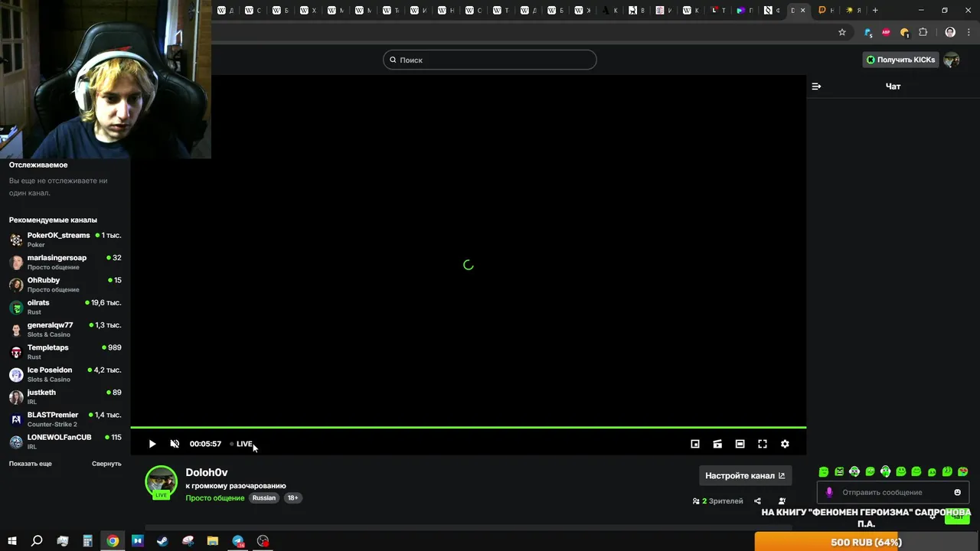Open Telegram from the taskbar
This screenshot has width=980, height=551.
238,541
